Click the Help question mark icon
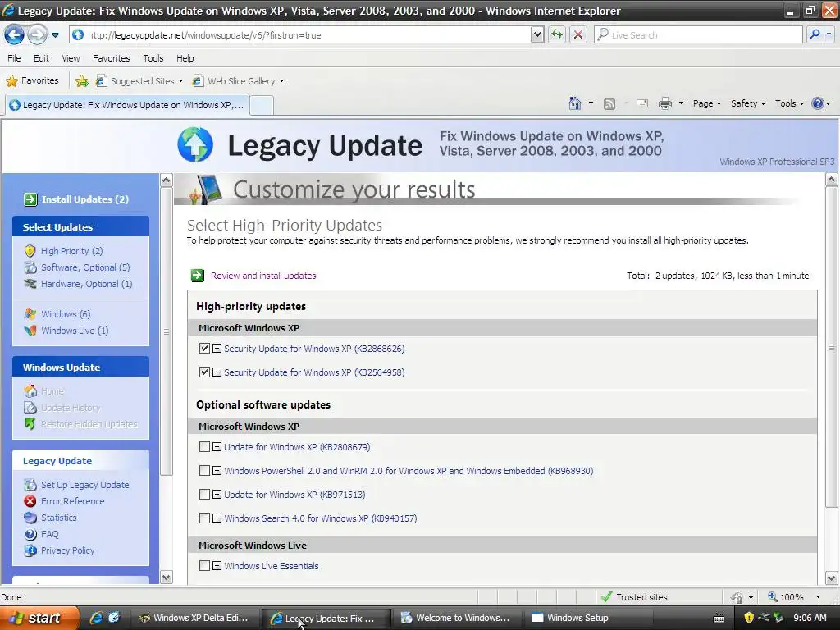 coord(818,103)
